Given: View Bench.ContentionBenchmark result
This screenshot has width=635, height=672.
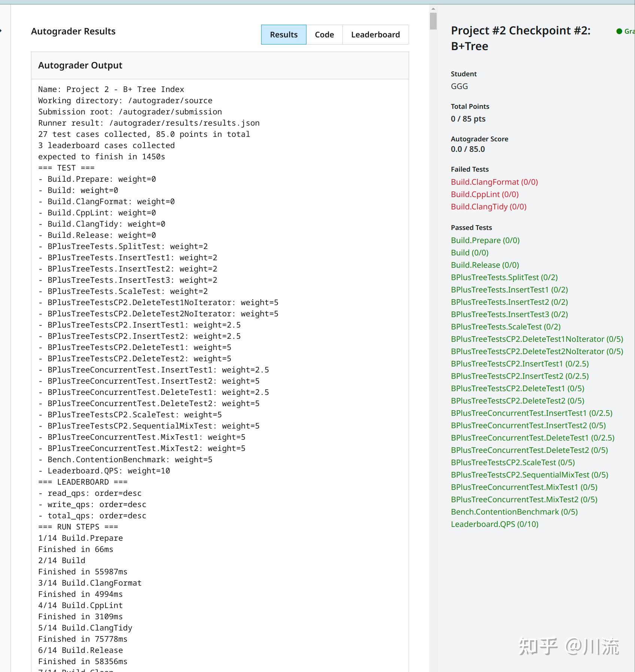Looking at the screenshot, I should coord(514,512).
